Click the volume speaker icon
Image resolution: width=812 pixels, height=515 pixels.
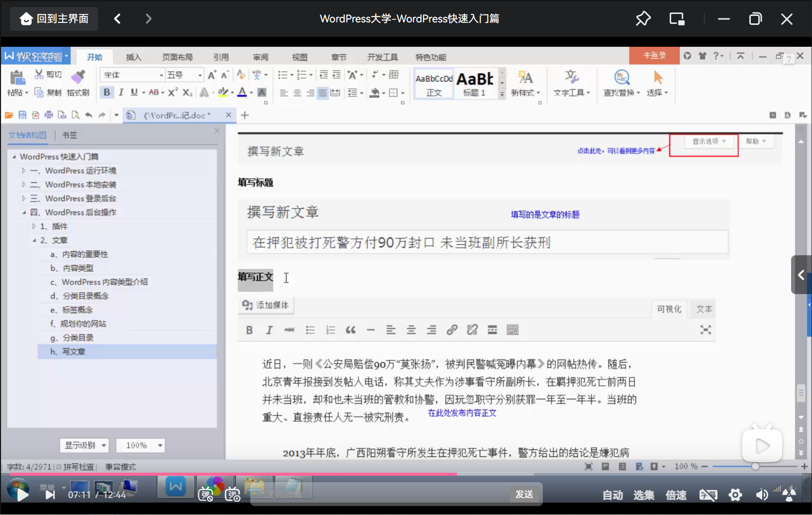point(762,495)
